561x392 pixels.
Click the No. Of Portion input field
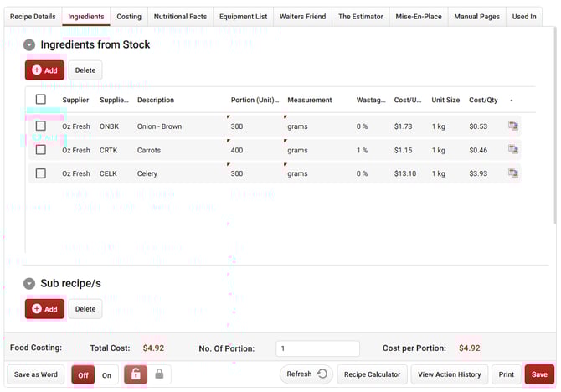point(317,348)
